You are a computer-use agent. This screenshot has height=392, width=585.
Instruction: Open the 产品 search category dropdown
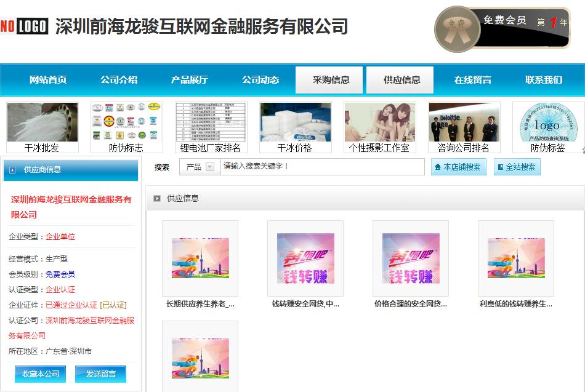[x=198, y=167]
